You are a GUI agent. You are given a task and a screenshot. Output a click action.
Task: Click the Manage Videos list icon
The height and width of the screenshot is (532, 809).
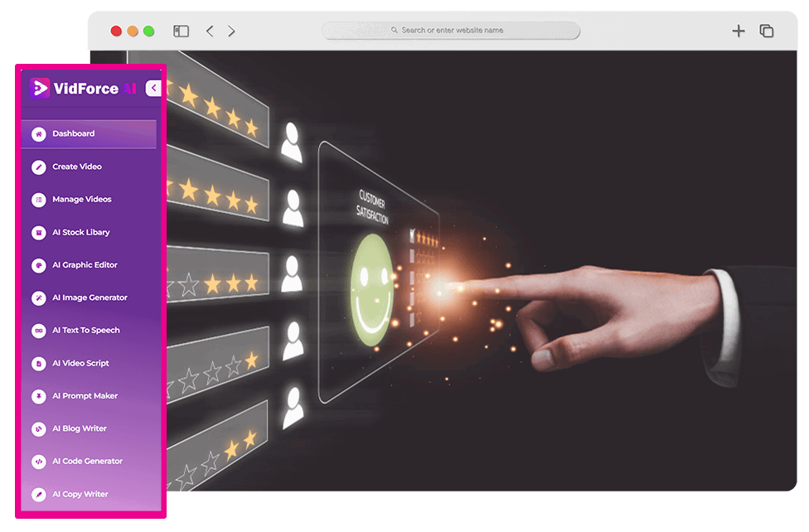coord(38,200)
